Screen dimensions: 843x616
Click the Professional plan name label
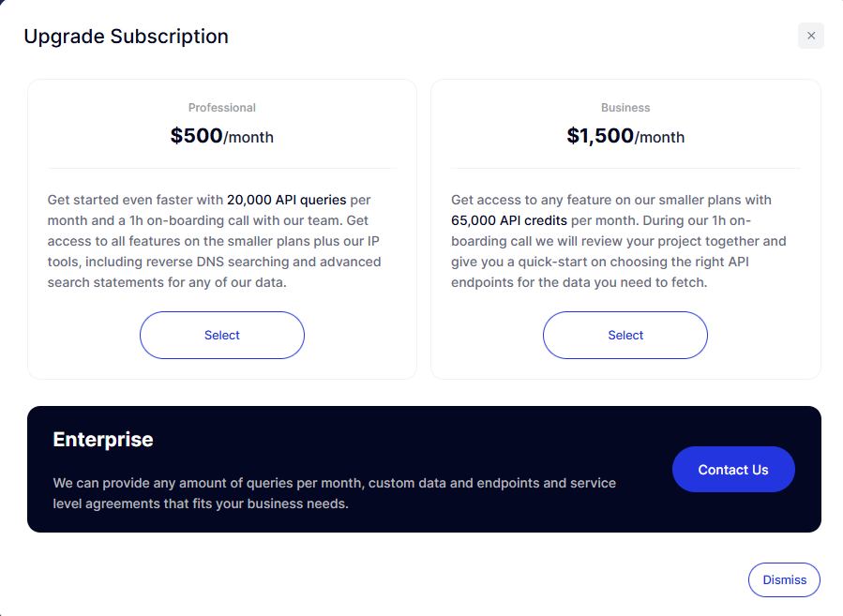(x=222, y=108)
